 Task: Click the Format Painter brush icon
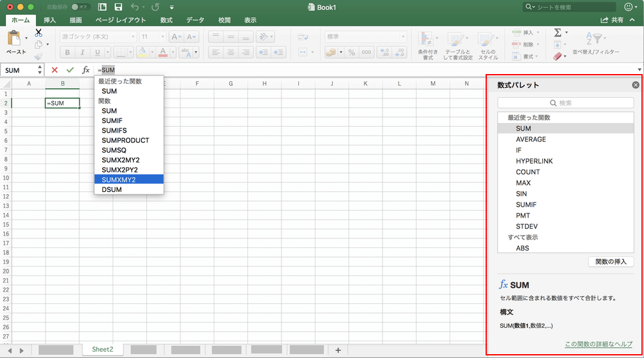pos(39,56)
